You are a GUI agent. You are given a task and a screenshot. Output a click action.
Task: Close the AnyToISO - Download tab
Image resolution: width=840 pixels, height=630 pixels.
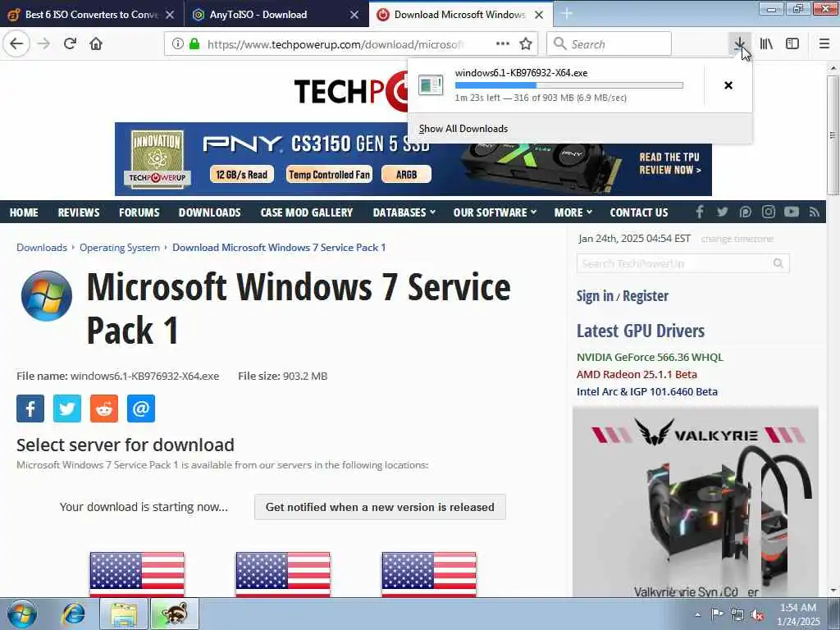coord(354,15)
